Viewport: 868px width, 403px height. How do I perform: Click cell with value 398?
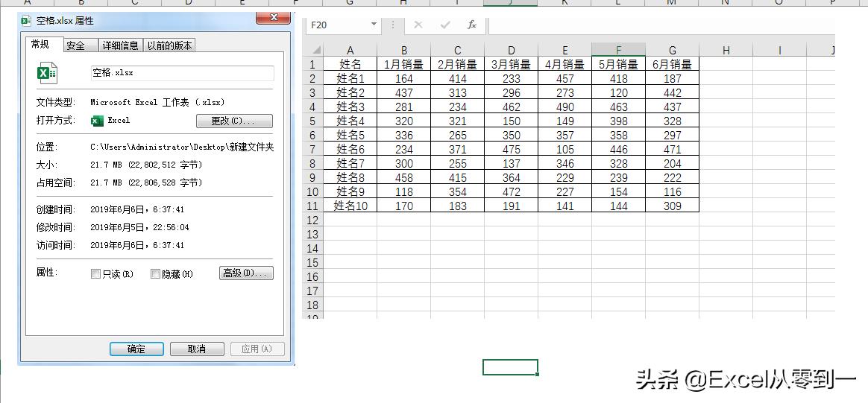point(619,121)
